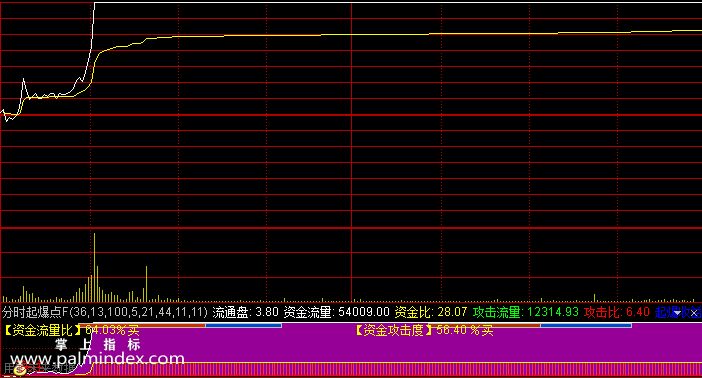Click the 分时起爆点F indicator name label
The width and height of the screenshot is (702, 378).
[x=35, y=312]
